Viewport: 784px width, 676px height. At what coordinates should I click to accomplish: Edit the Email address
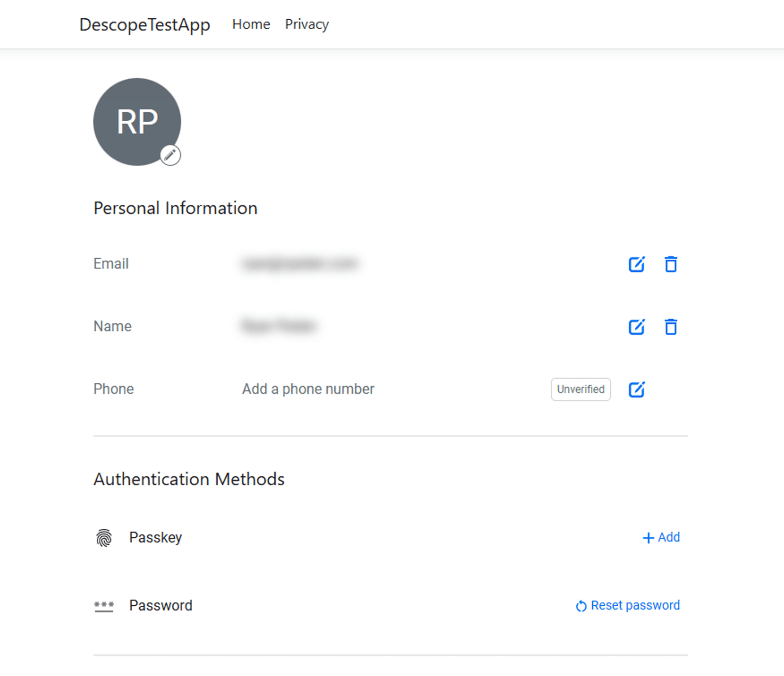[x=637, y=264]
